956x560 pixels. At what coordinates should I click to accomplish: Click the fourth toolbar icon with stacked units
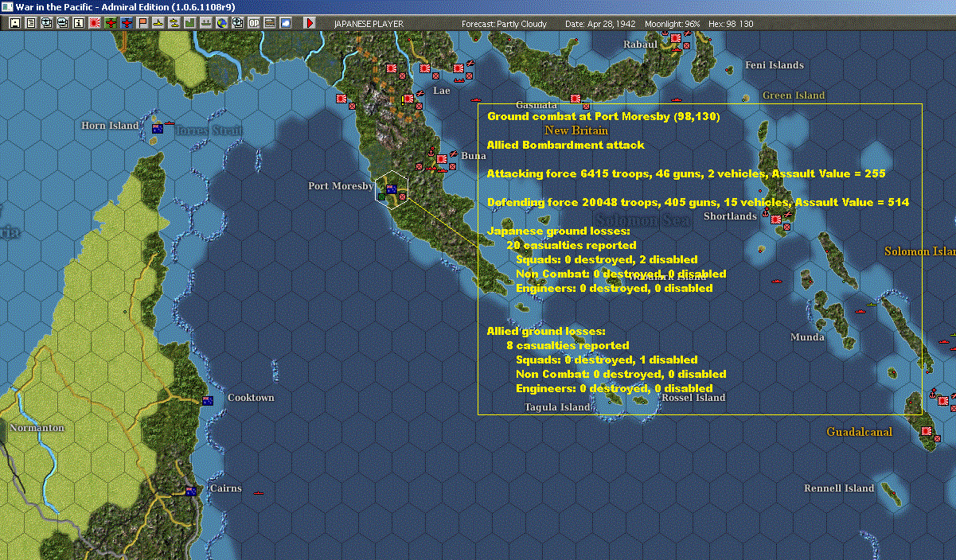coord(63,23)
